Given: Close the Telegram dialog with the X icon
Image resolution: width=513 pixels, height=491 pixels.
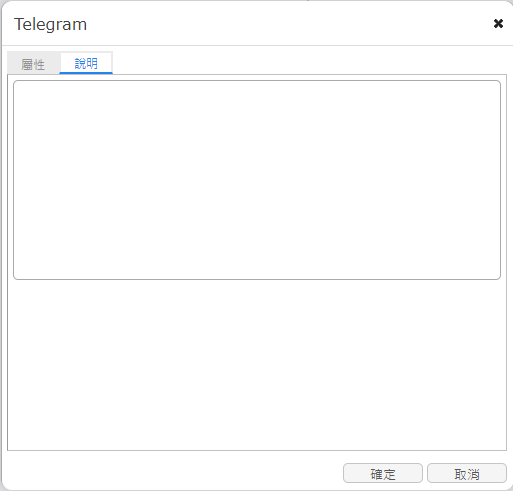Looking at the screenshot, I should pos(498,23).
